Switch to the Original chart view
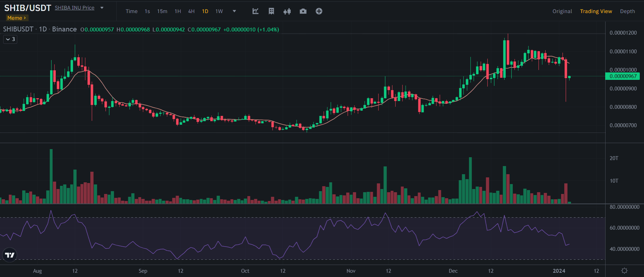The width and height of the screenshot is (644, 277). (562, 11)
